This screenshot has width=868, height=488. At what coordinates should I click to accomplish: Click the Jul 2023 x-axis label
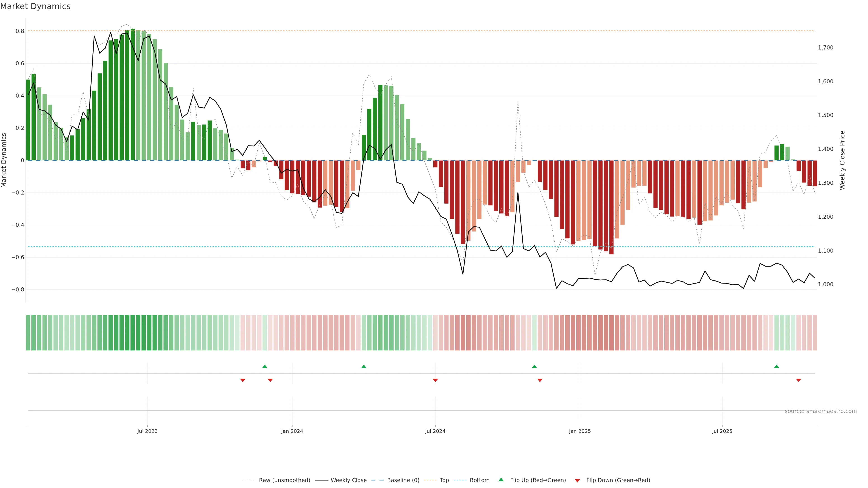[147, 431]
